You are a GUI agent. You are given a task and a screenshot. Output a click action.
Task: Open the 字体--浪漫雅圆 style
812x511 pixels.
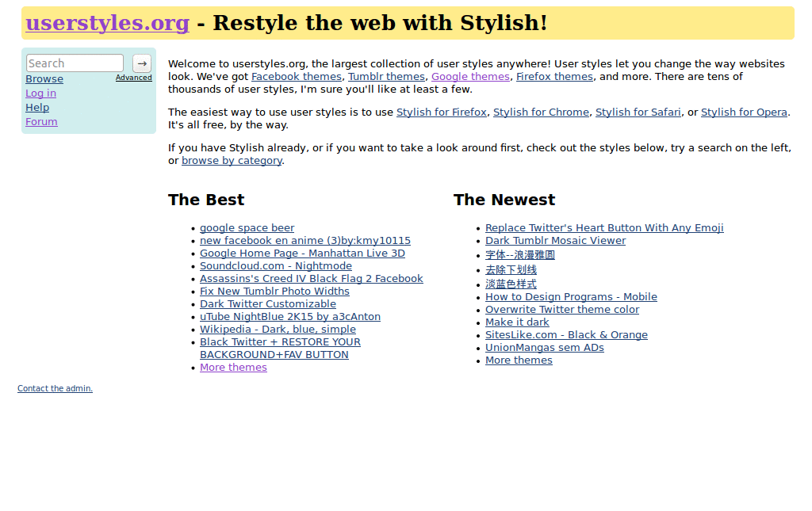[x=520, y=255]
